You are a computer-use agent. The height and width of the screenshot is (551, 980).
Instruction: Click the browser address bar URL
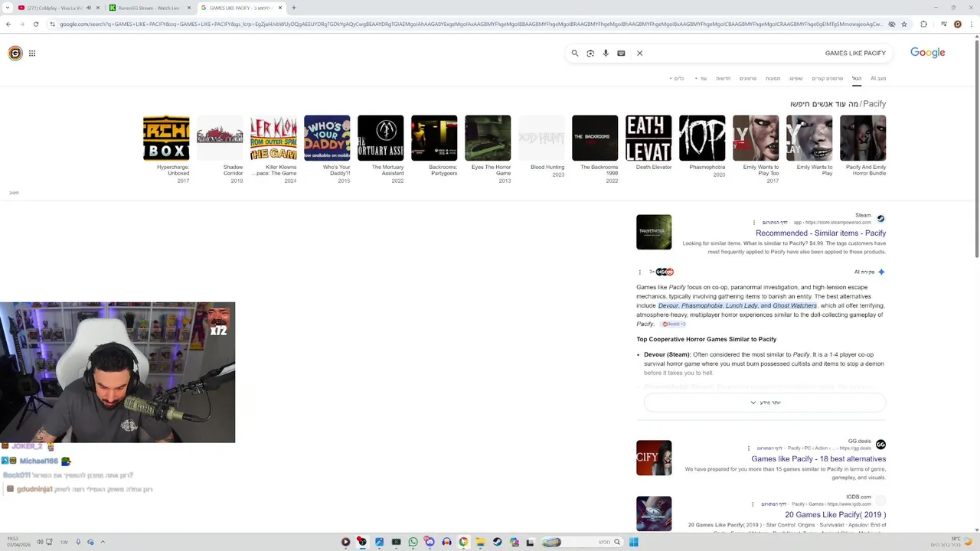pyautogui.click(x=471, y=24)
